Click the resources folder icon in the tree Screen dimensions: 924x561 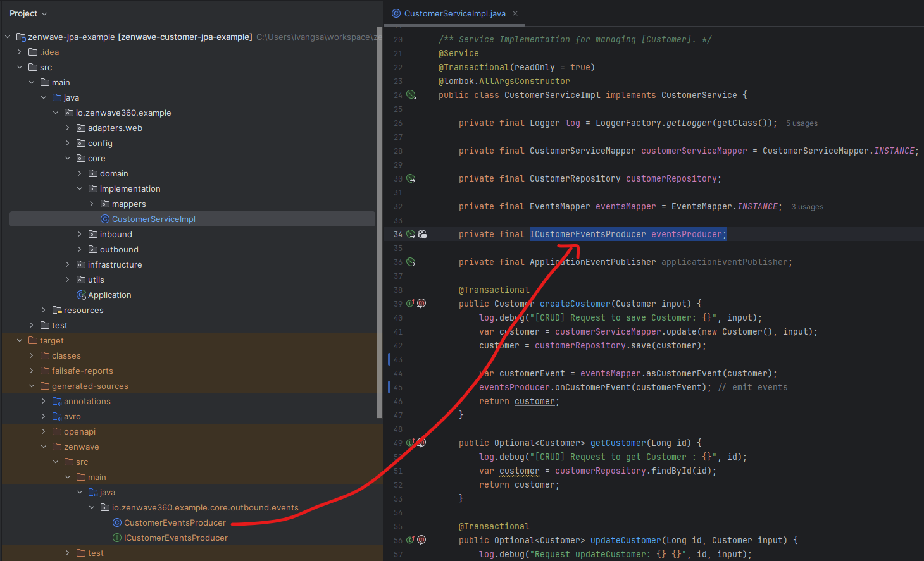[x=57, y=310]
